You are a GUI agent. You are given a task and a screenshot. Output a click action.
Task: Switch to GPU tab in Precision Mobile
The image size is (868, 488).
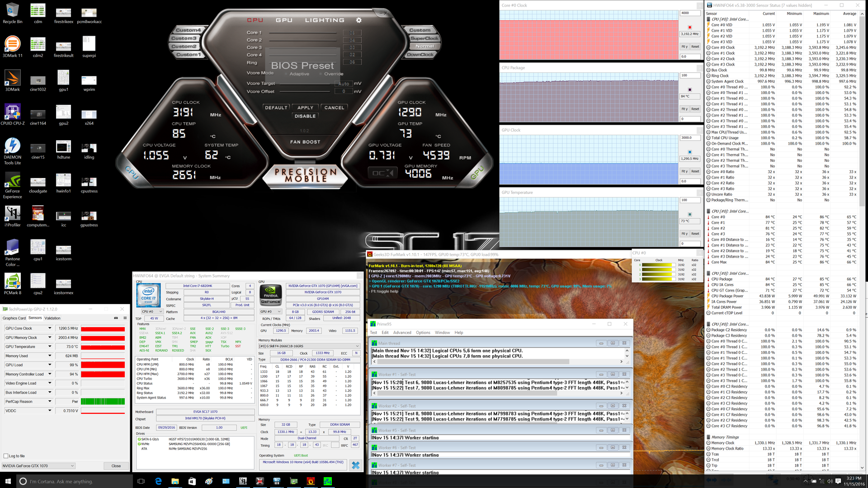pos(284,20)
